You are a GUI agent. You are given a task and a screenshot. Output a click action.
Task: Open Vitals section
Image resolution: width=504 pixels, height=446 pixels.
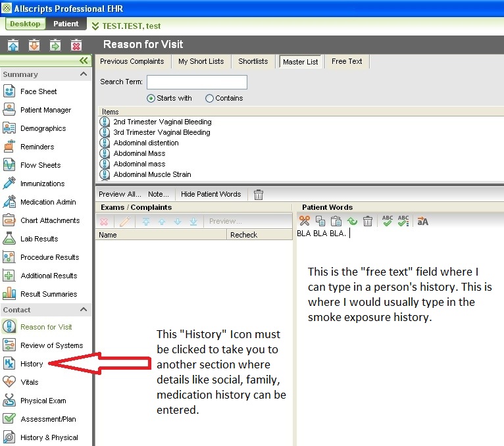29,382
